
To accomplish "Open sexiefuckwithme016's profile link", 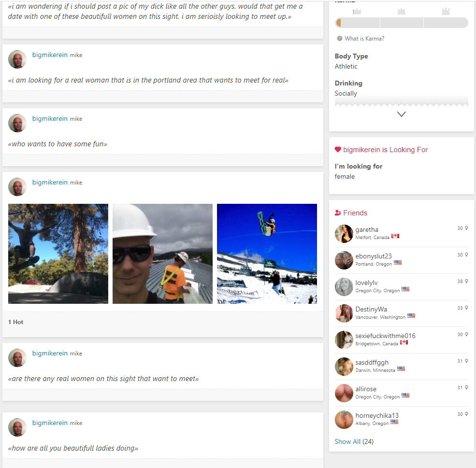I will point(385,336).
